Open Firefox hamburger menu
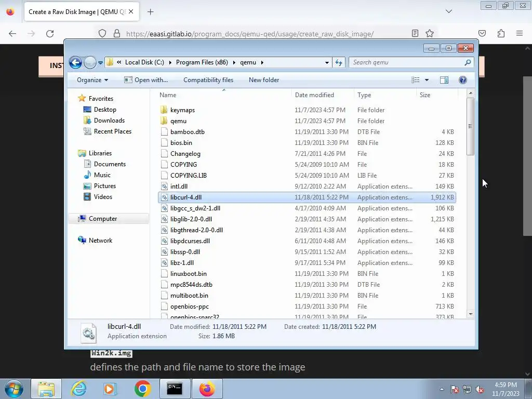The width and height of the screenshot is (532, 399). pos(520,33)
